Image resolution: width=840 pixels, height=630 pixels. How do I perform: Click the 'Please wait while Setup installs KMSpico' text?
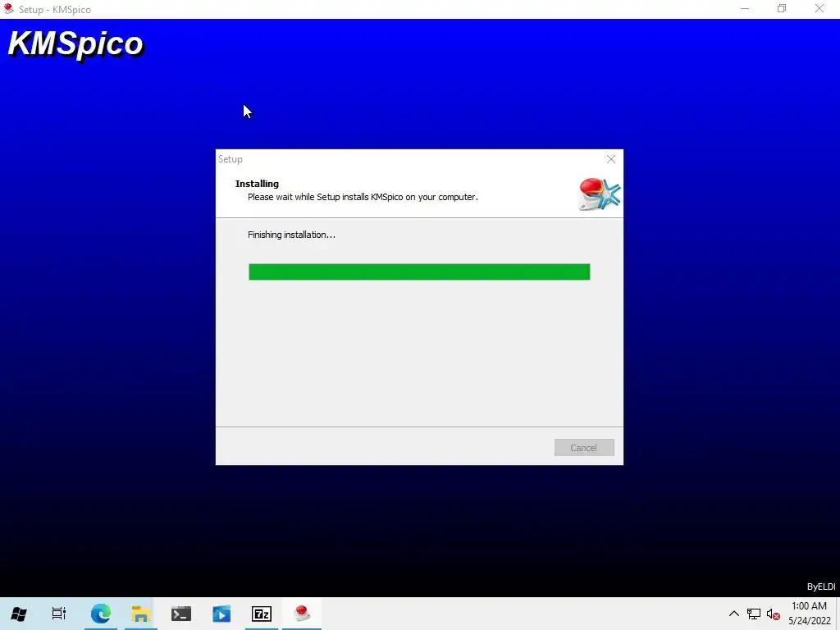point(363,197)
